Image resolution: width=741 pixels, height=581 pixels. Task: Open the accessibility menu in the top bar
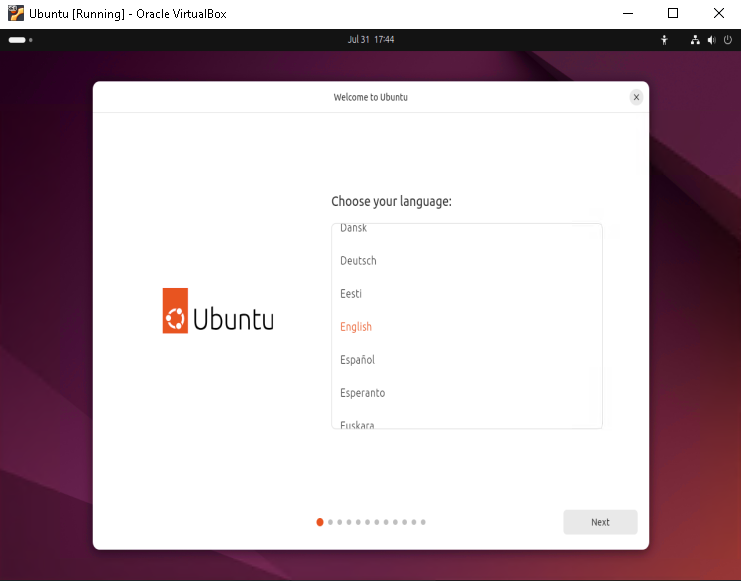coord(664,40)
